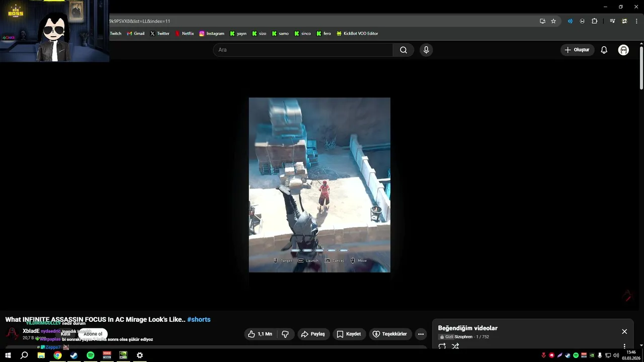Click the tray volume speaker icon
This screenshot has width=644, height=362.
coord(616,355)
